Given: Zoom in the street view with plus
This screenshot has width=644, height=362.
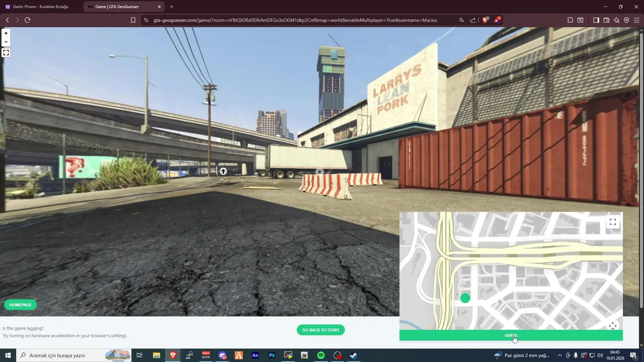Looking at the screenshot, I should click(x=6, y=33).
